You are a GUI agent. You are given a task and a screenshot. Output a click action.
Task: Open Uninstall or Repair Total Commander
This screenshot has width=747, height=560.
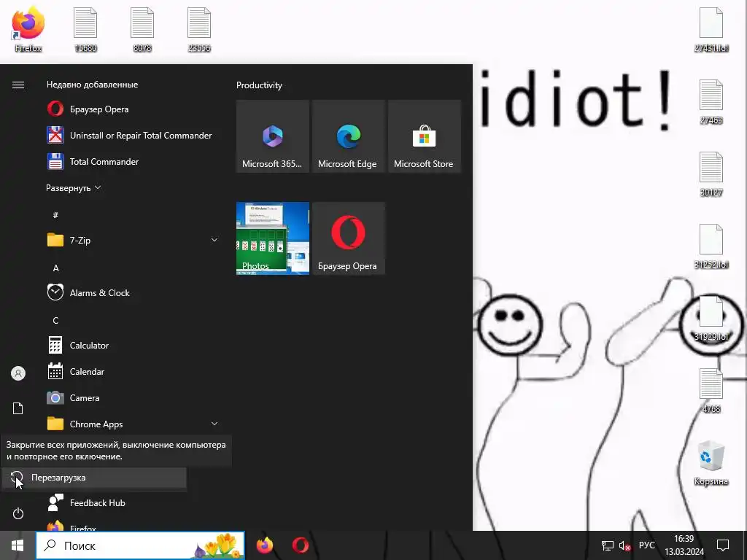click(133, 135)
